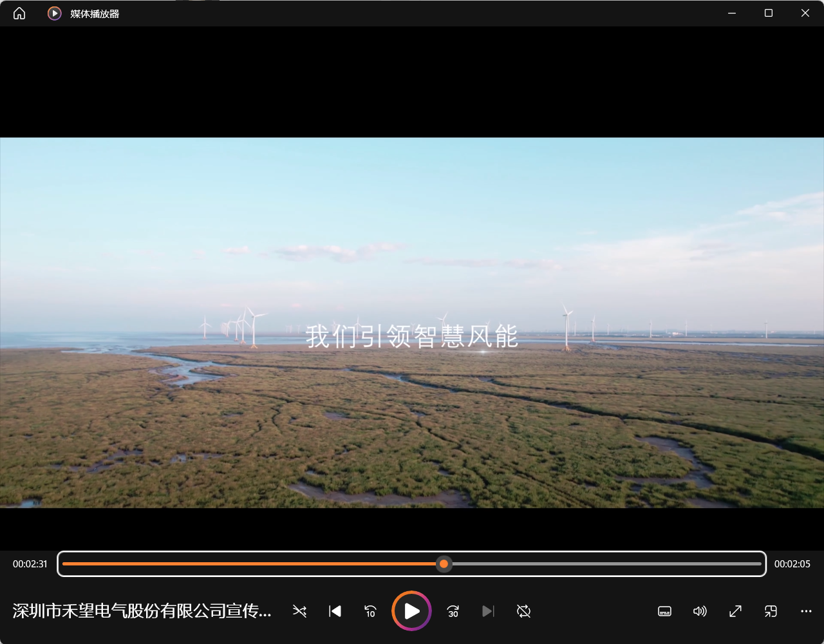The image size is (824, 644).
Task: Click the seek bar thumb
Action: tap(444, 564)
